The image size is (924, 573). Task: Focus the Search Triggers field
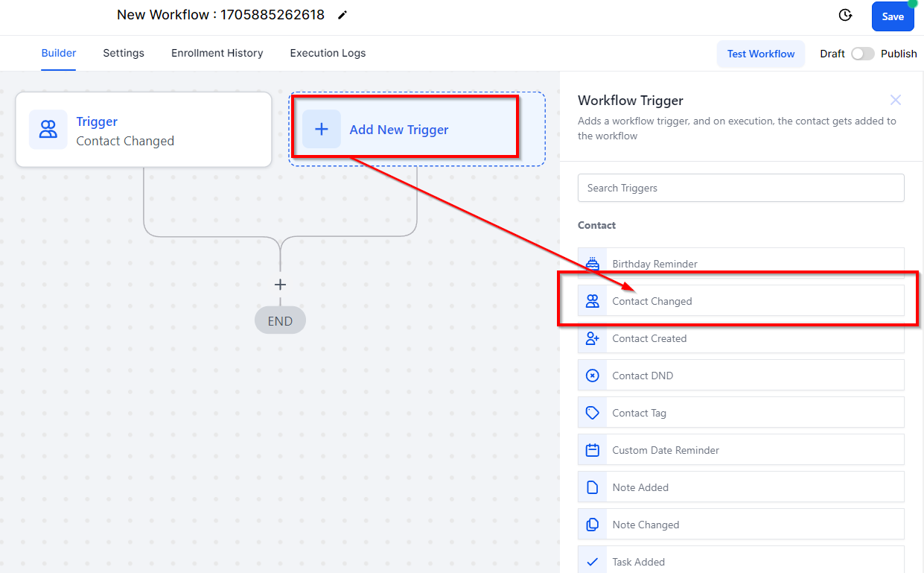coord(741,188)
